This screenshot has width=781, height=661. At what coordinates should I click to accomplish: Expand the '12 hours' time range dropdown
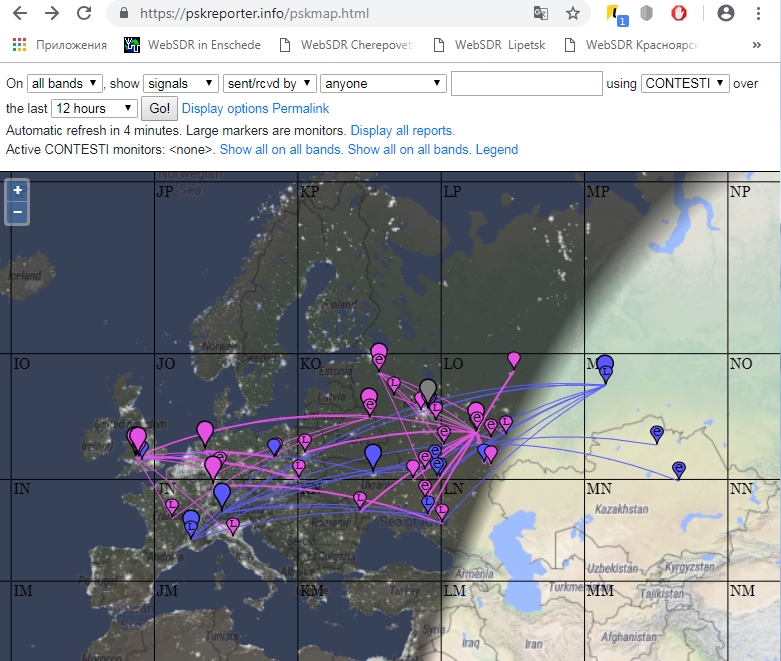[94, 108]
